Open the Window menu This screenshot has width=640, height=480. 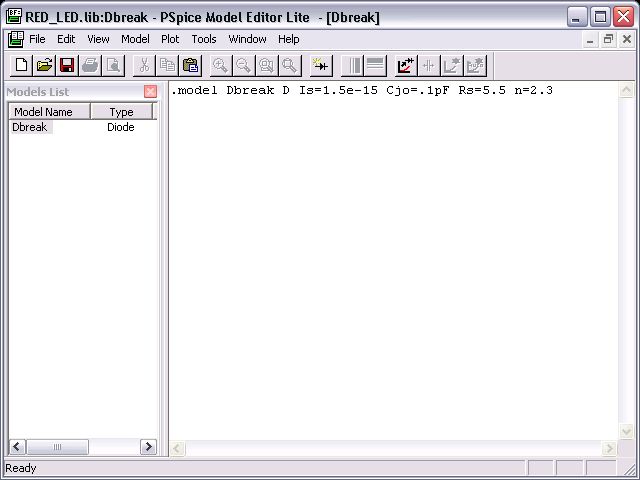click(247, 39)
